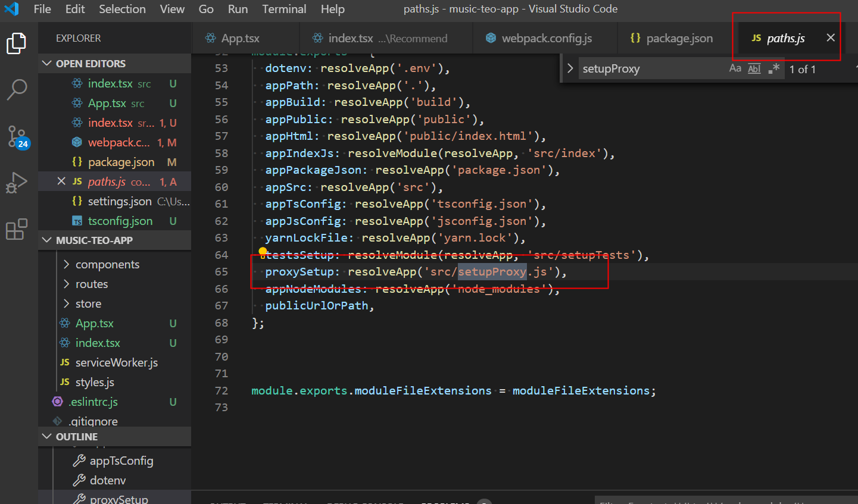Viewport: 858px width, 504px height.
Task: Open index.tsx in the project tree
Action: [114, 343]
